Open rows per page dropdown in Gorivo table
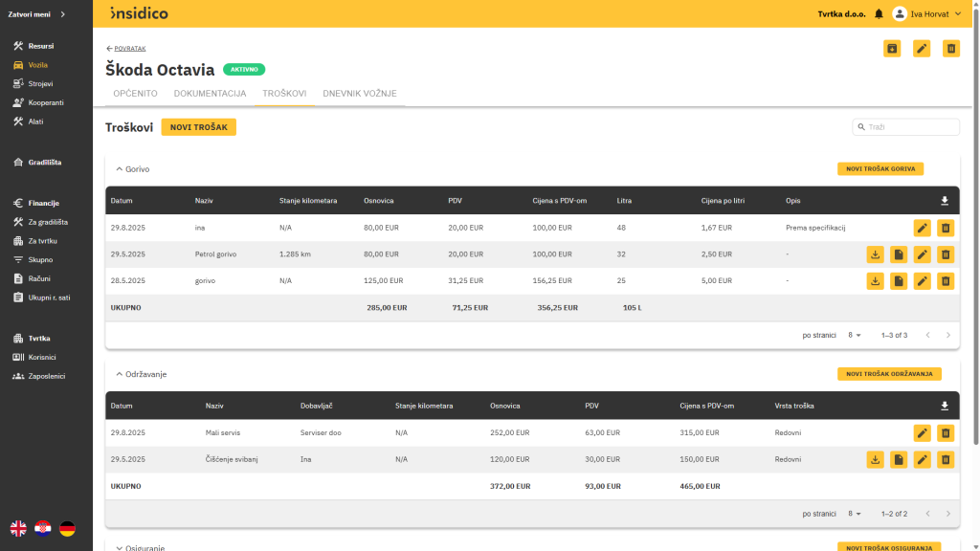Image resolution: width=980 pixels, height=551 pixels. tap(855, 336)
